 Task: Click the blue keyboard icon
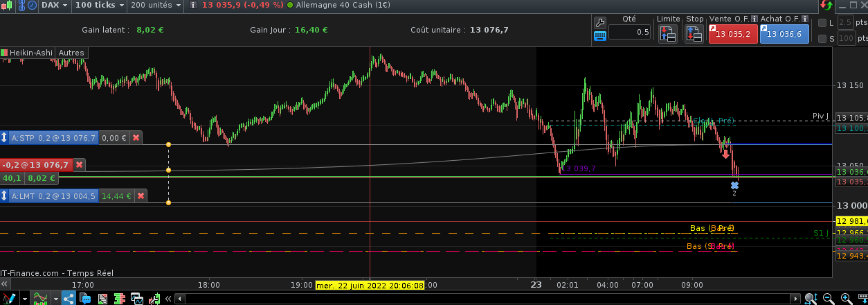[600, 35]
